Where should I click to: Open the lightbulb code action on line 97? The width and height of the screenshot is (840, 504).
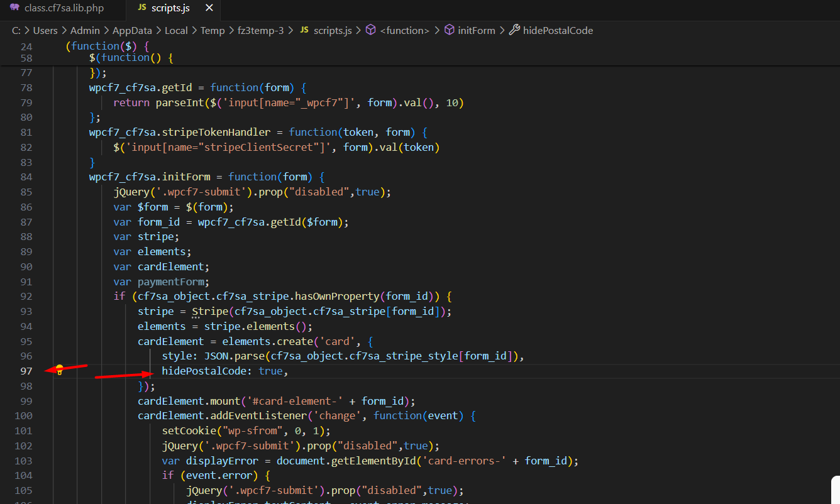(x=59, y=370)
